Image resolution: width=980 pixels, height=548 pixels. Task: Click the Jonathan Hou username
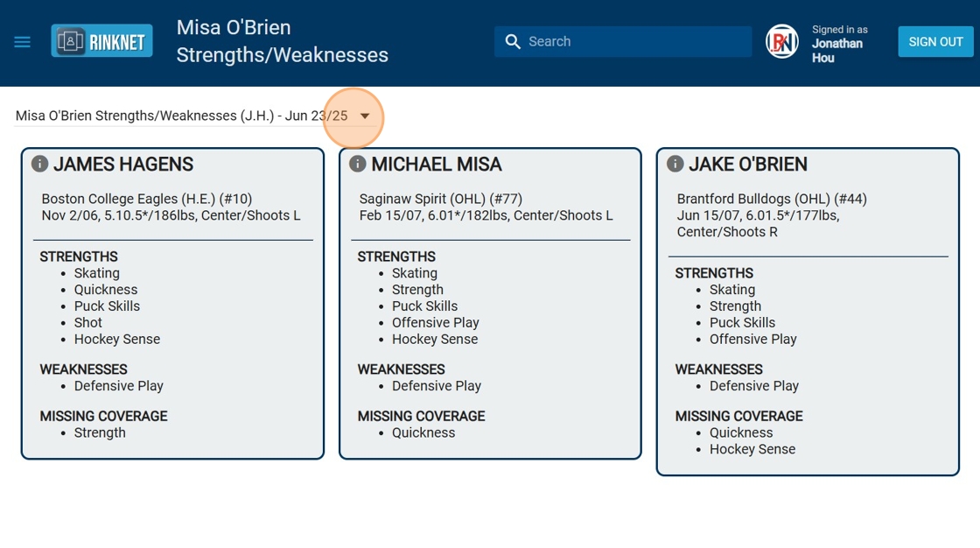coord(836,50)
